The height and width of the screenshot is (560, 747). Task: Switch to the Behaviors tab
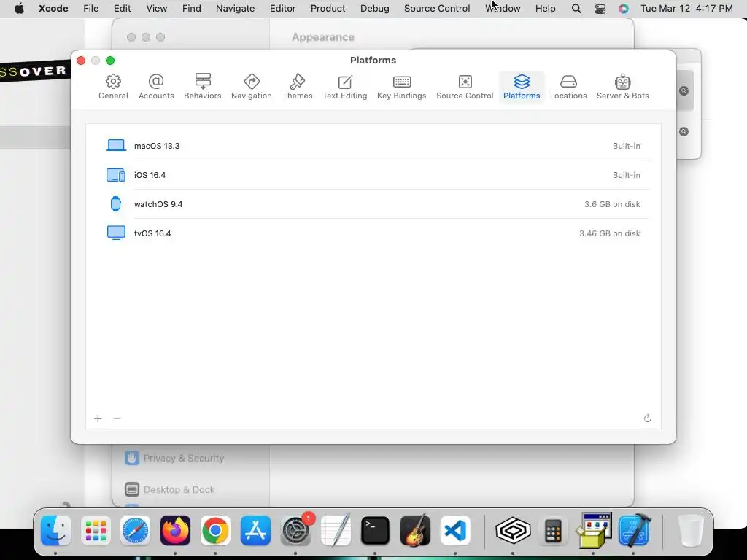pyautogui.click(x=203, y=87)
